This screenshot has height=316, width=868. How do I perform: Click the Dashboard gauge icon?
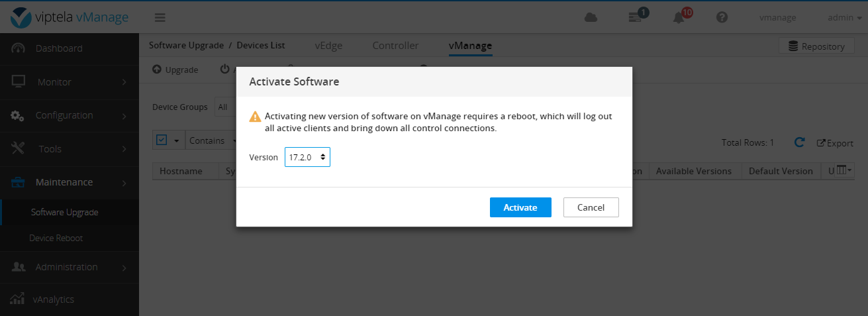(19, 48)
